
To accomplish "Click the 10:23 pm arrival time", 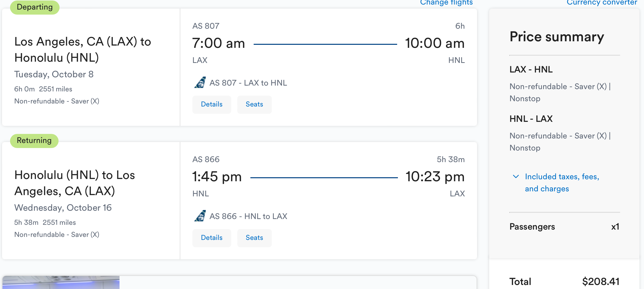I will 435,176.
